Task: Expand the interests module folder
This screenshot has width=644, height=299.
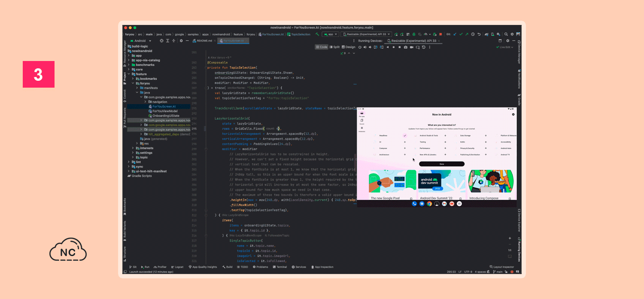Action: pos(133,148)
